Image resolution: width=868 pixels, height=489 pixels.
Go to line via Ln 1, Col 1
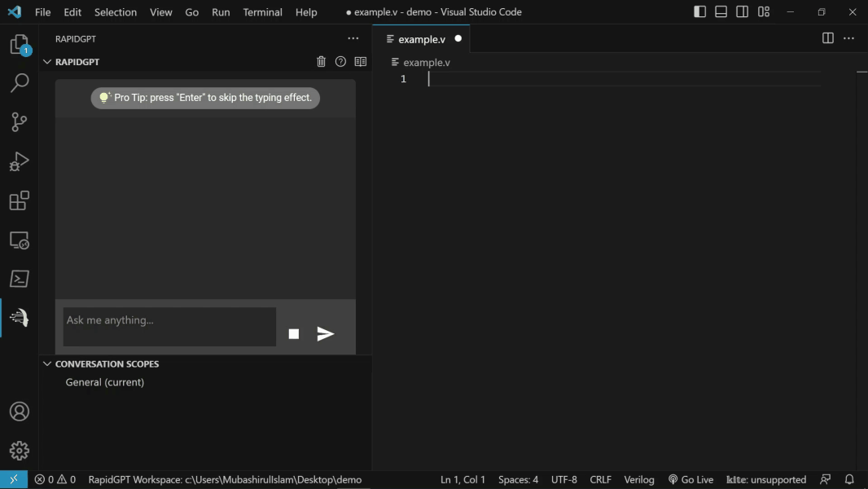(x=462, y=479)
